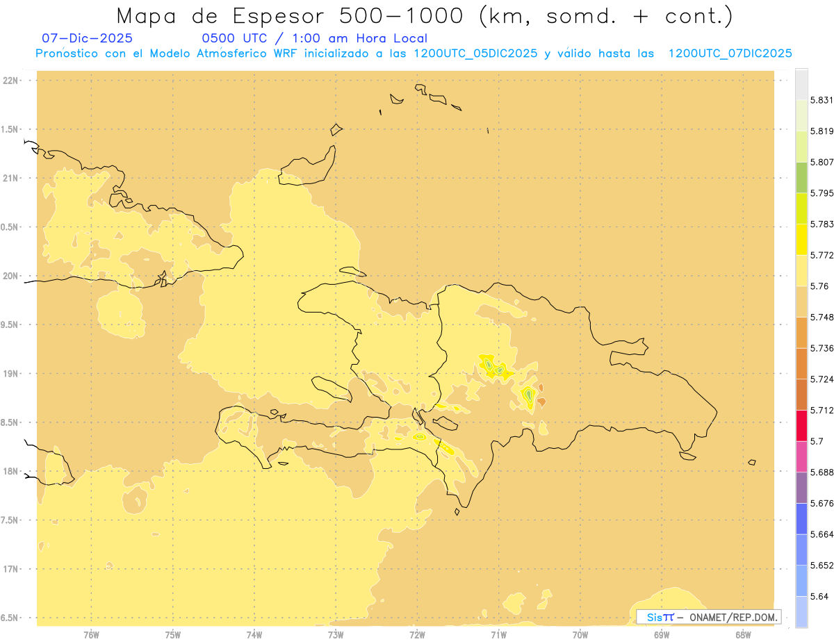Click the orange legend band between 5.736 and 5.748

pyautogui.click(x=801, y=332)
